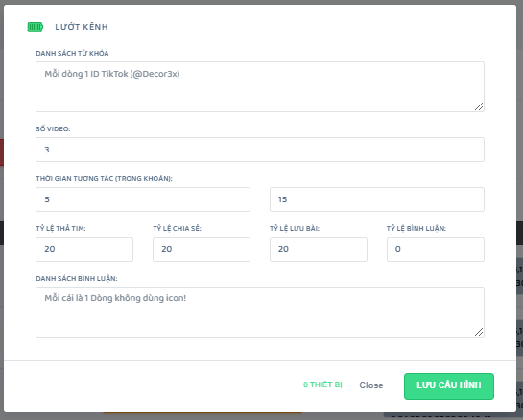
Task: Click the green battery icon beside Lướt Kênh
Action: 35,27
